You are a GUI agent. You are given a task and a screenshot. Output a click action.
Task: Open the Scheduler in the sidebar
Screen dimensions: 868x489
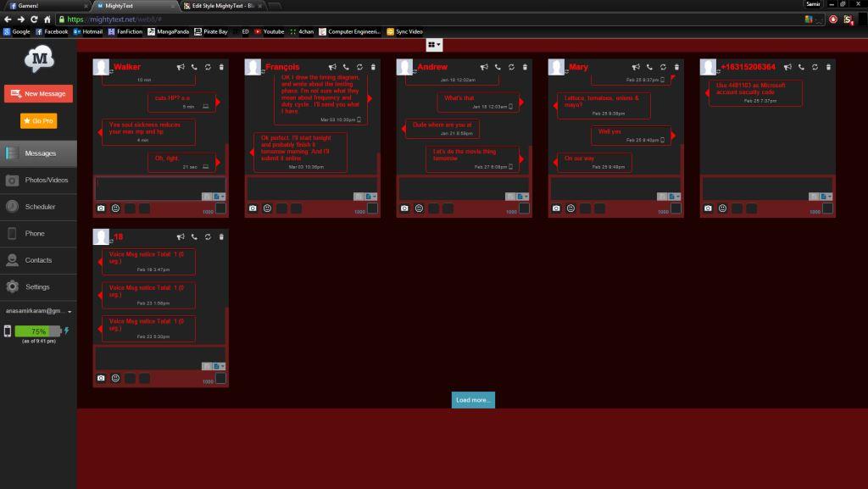pyautogui.click(x=38, y=207)
